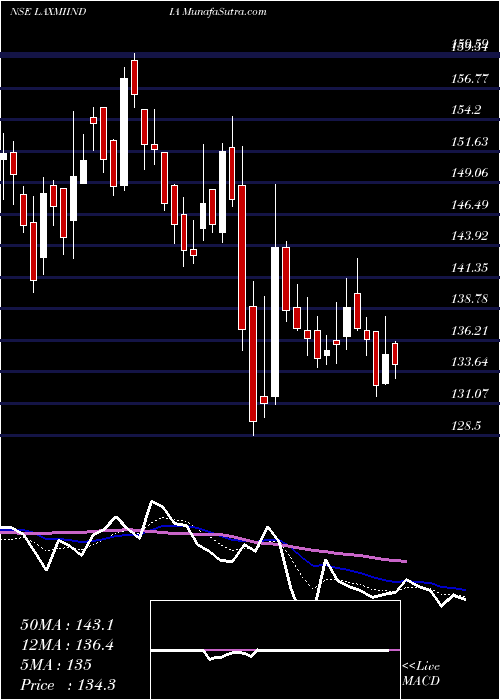Select the 156.77 price level label
The width and height of the screenshot is (500, 700).
[470, 79]
